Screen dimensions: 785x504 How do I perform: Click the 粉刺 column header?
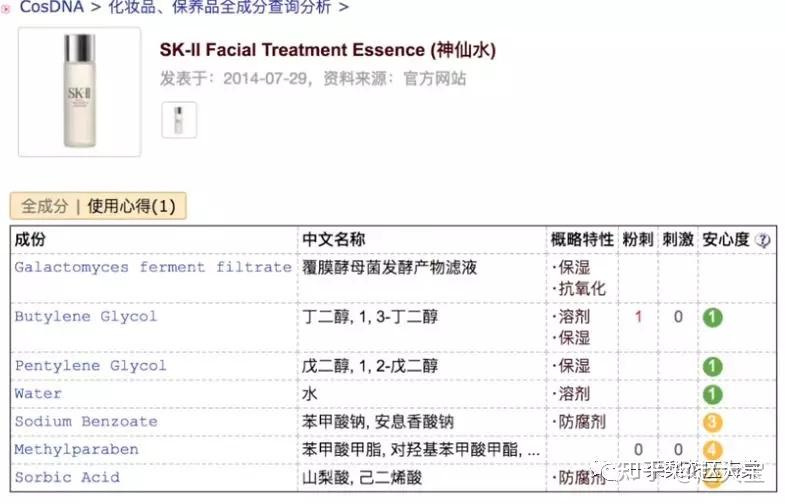638,240
